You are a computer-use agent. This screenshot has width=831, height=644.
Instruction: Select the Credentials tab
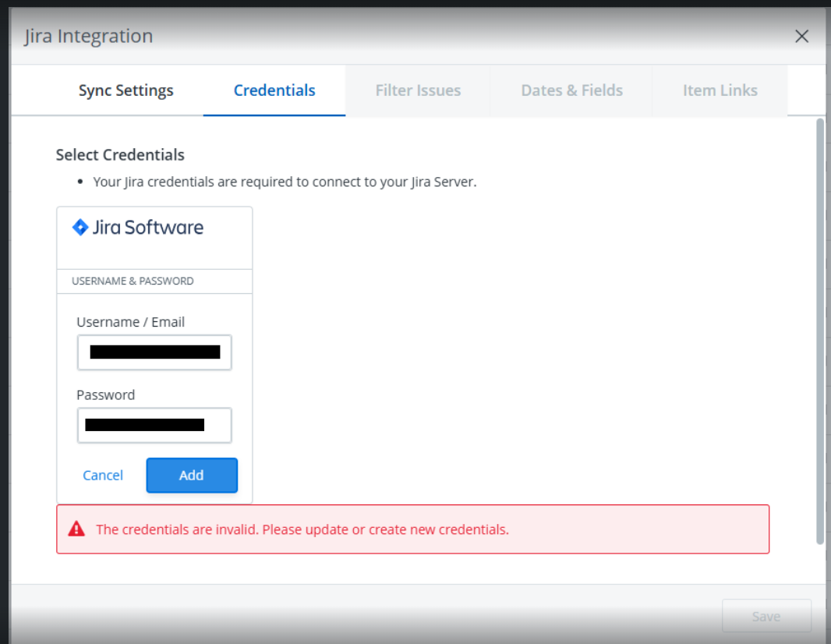pos(274,90)
